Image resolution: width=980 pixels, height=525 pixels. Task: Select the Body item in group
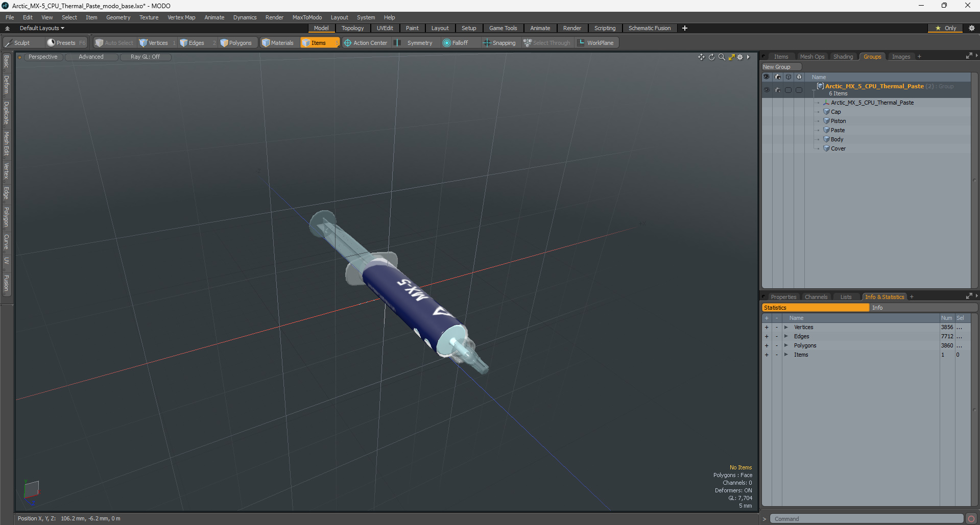click(x=836, y=139)
